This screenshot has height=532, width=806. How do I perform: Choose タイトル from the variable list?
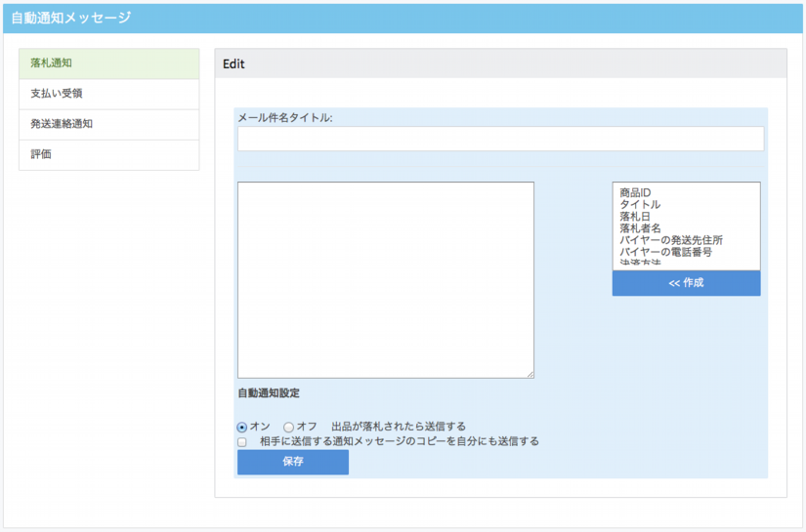[640, 205]
